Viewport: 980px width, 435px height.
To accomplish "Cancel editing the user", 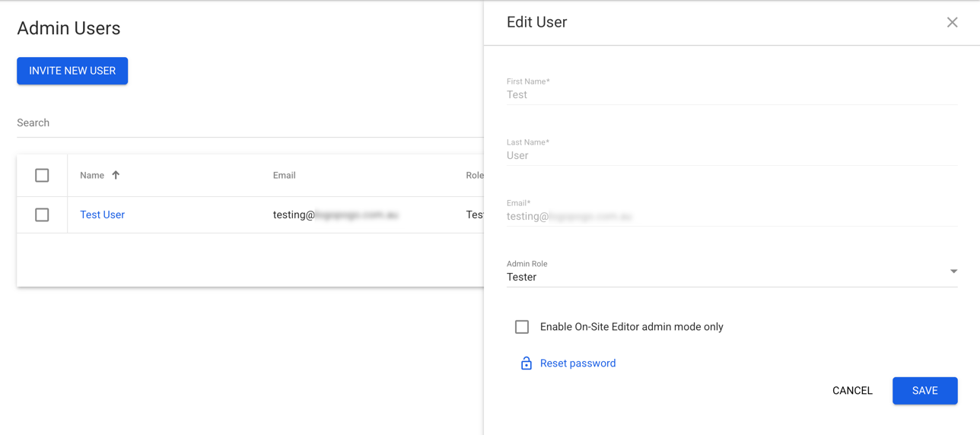I will click(852, 391).
